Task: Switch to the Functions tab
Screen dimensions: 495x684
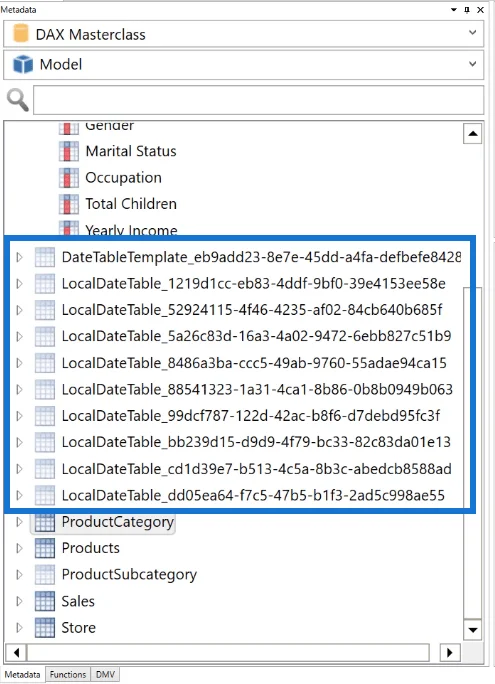Action: tap(68, 674)
